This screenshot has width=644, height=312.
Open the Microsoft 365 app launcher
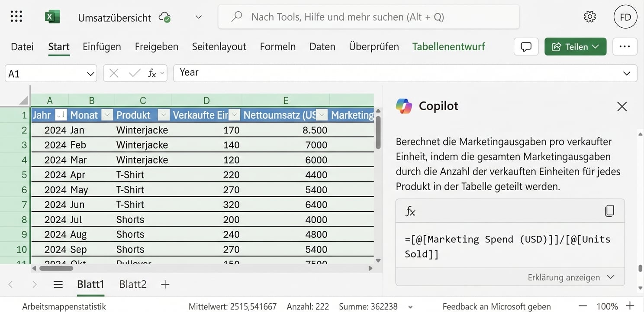point(16,16)
